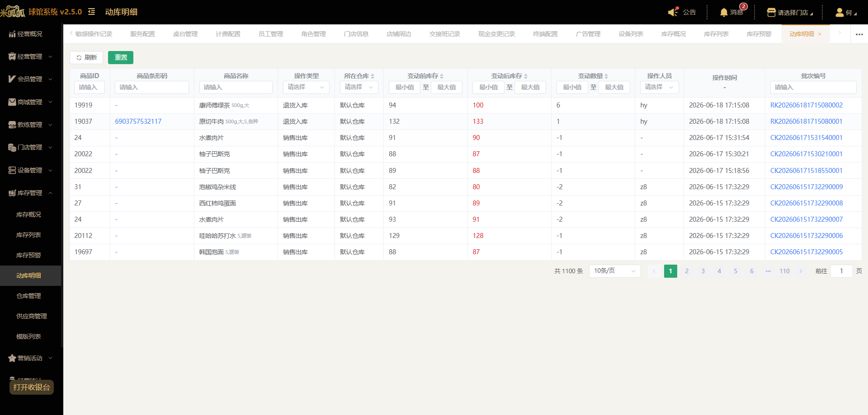Open the tab options ellipsis menu
This screenshot has width=868, height=415.
859,34
